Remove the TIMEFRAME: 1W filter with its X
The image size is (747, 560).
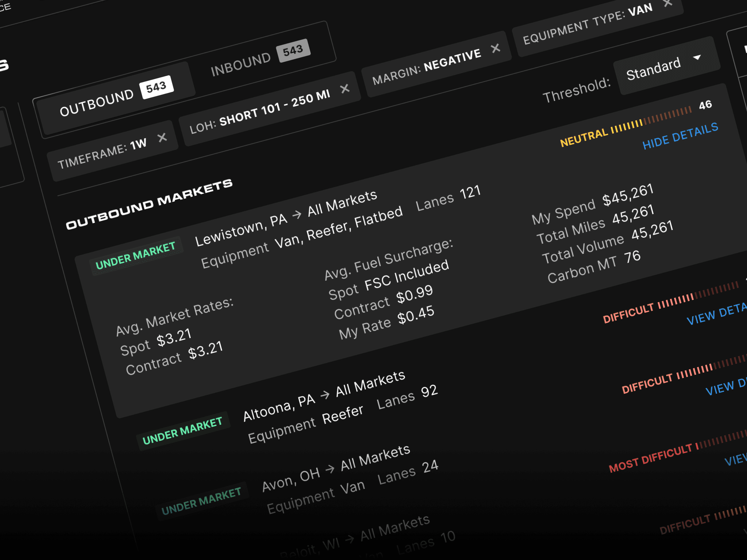162,137
